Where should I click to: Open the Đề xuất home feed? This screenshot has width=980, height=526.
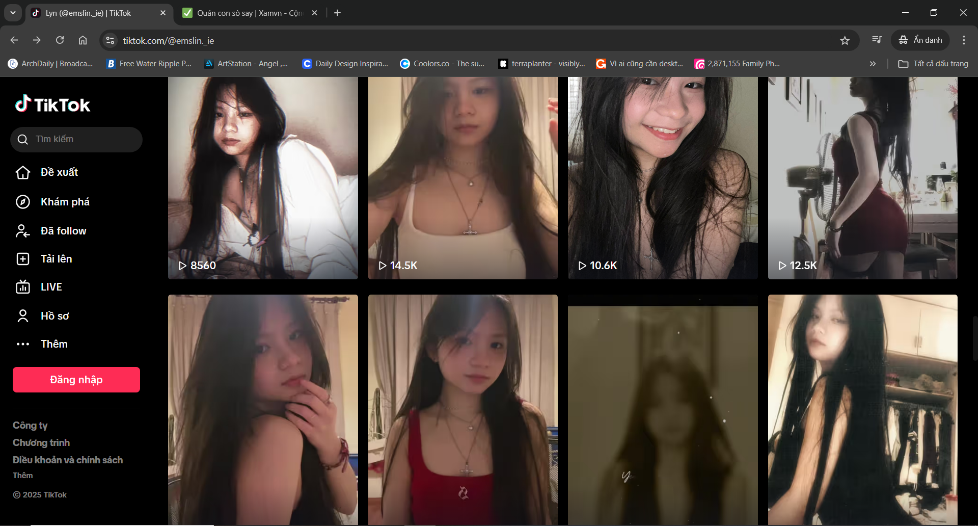(59, 172)
